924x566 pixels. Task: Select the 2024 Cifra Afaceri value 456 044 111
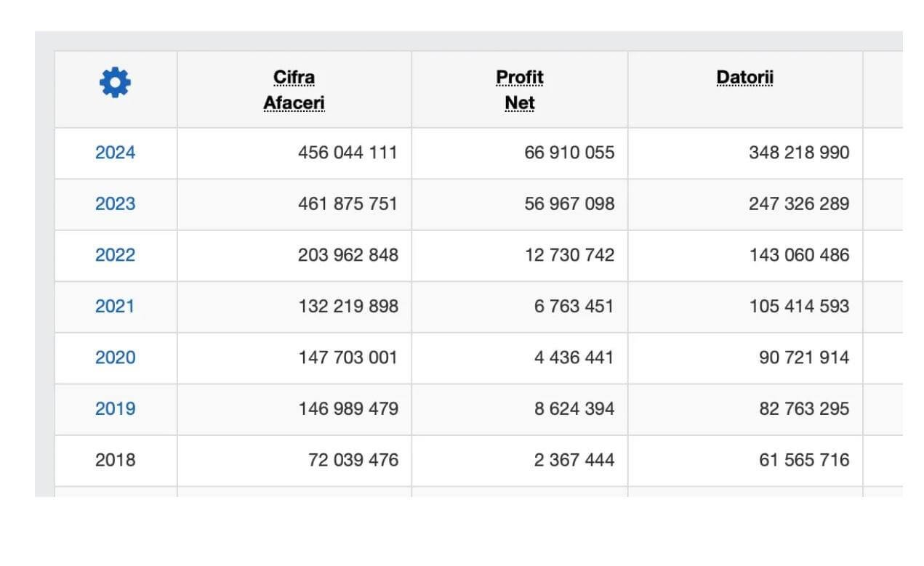click(347, 153)
